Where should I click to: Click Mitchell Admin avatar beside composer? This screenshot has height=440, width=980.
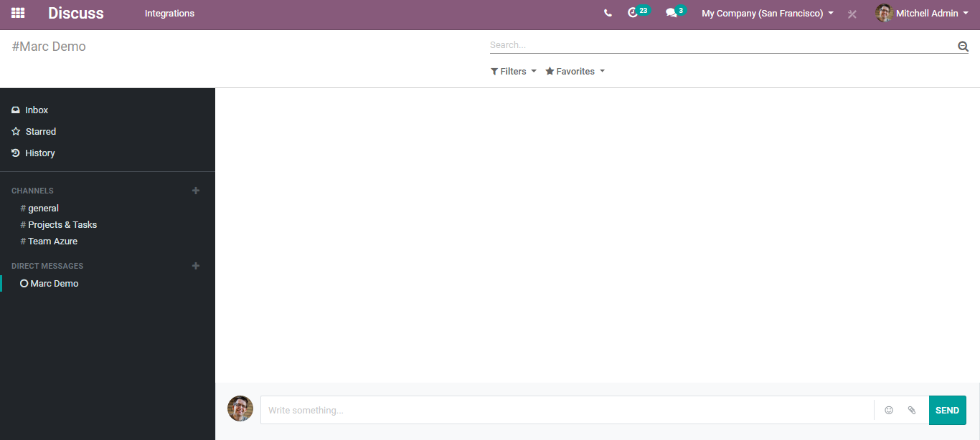point(240,408)
